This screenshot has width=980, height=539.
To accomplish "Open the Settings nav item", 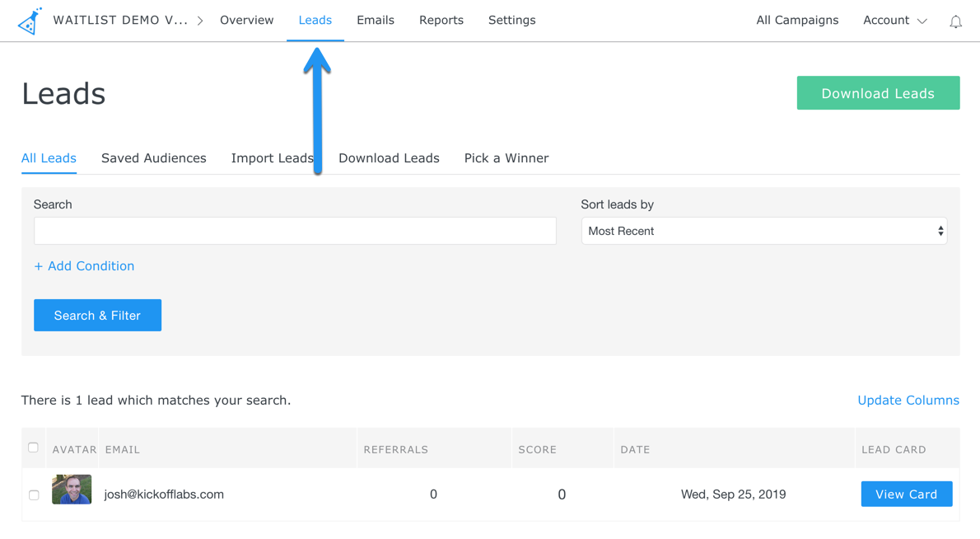I will [511, 21].
